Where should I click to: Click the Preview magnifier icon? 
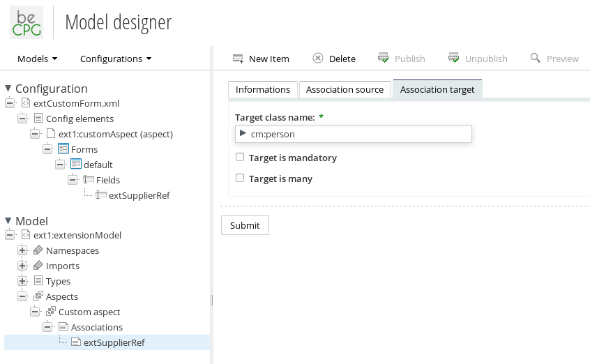pos(536,59)
